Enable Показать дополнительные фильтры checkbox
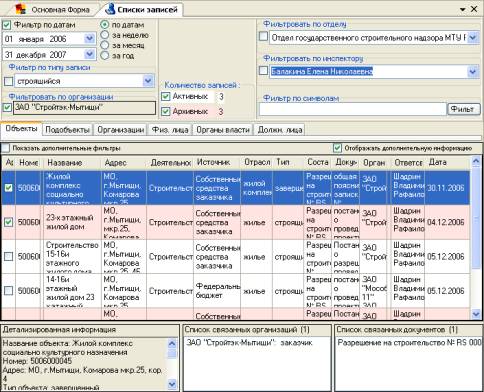Viewport: 484px width, 392px height. pos(6,148)
